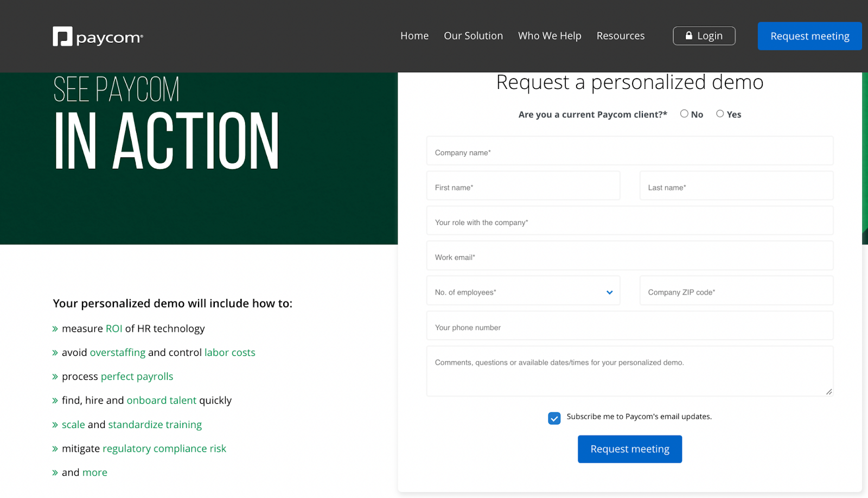The height and width of the screenshot is (498, 868).
Task: Click the Login button
Action: (x=704, y=36)
